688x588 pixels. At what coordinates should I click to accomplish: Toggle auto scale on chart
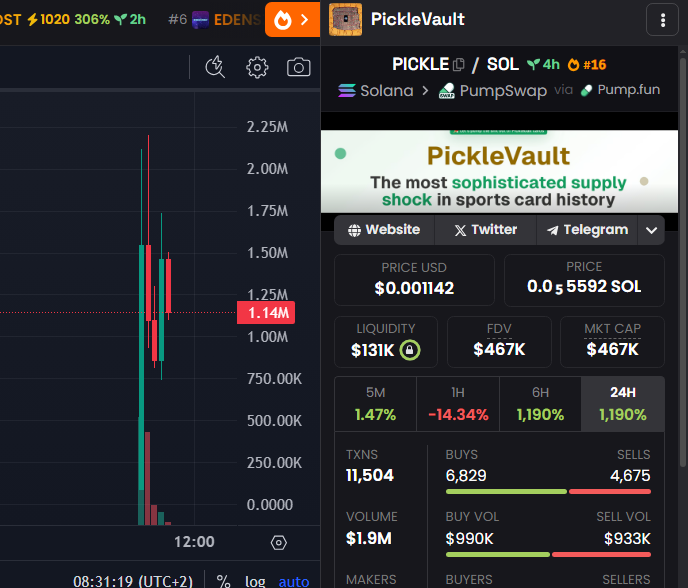(x=294, y=581)
